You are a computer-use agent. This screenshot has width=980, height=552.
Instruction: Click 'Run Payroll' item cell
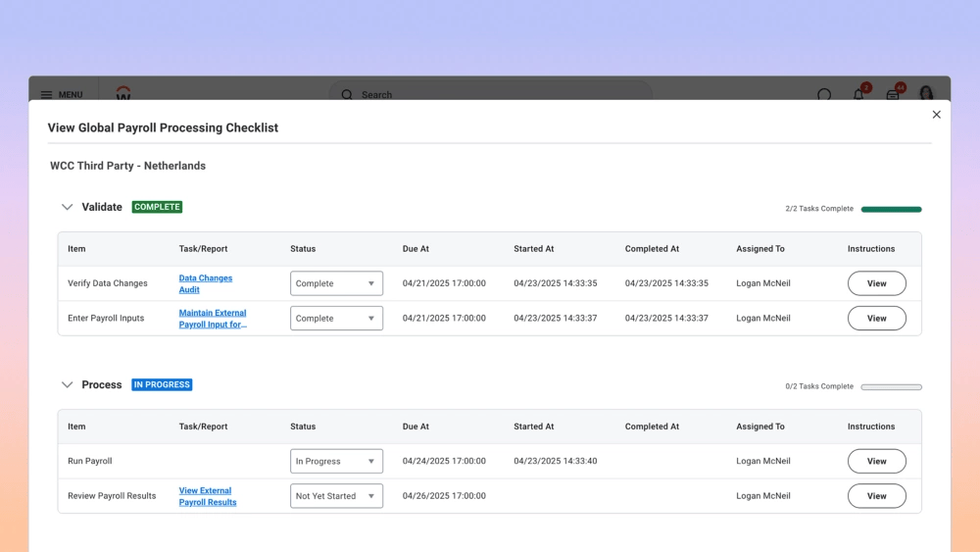pos(89,462)
